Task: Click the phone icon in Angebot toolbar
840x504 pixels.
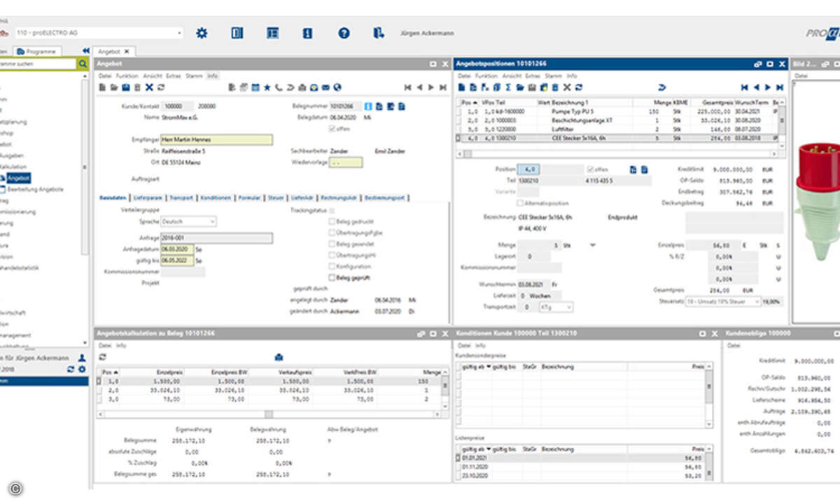Action: tap(279, 87)
